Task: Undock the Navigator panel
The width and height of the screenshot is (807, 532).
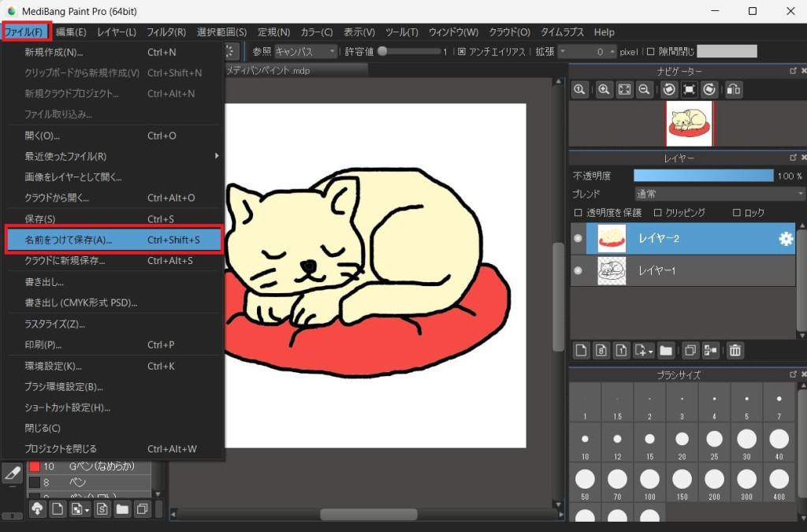Action: point(793,71)
